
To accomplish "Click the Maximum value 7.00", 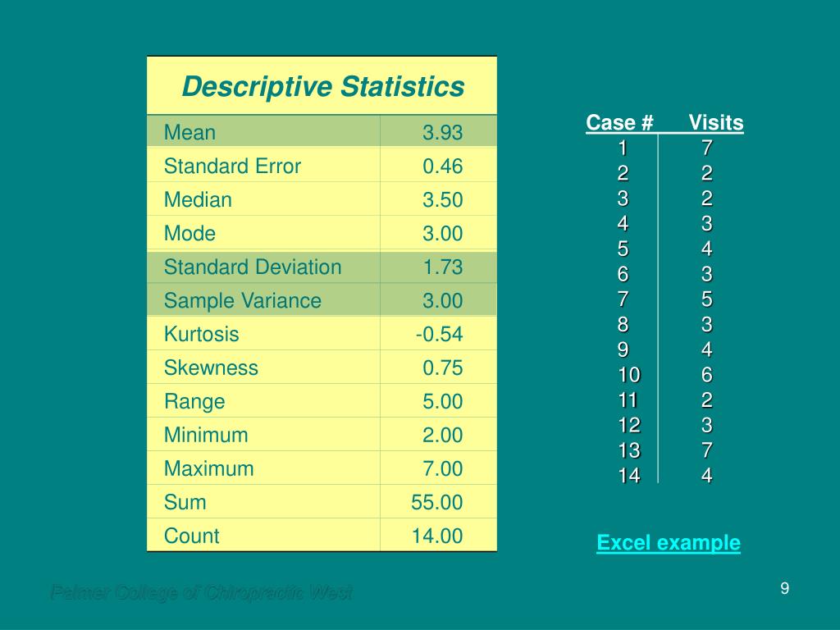I will point(442,468).
